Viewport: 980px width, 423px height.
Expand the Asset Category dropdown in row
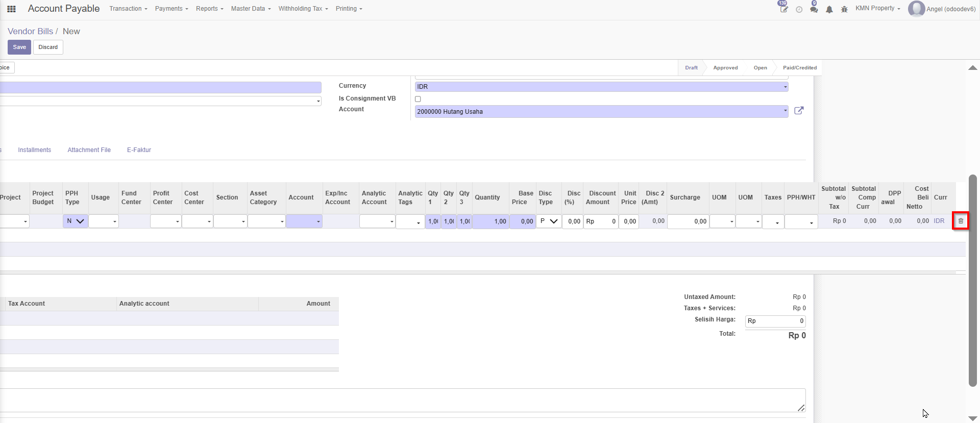coord(266,221)
